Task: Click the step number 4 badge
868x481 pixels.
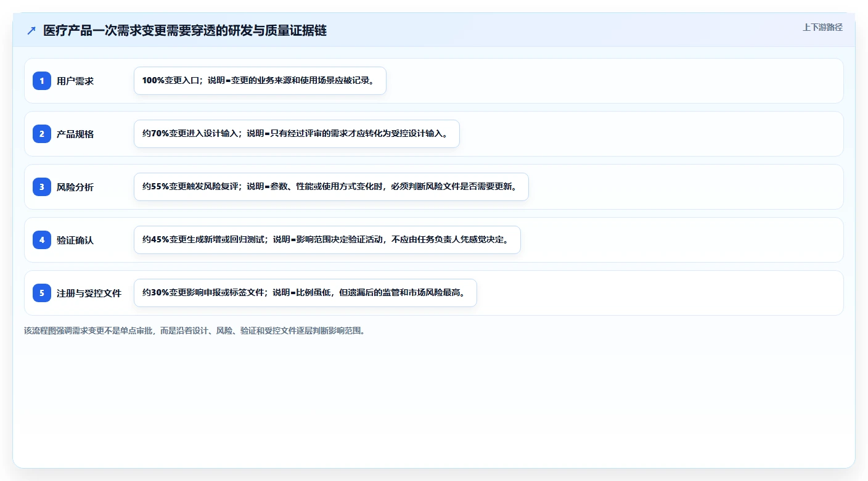Action: click(x=42, y=240)
